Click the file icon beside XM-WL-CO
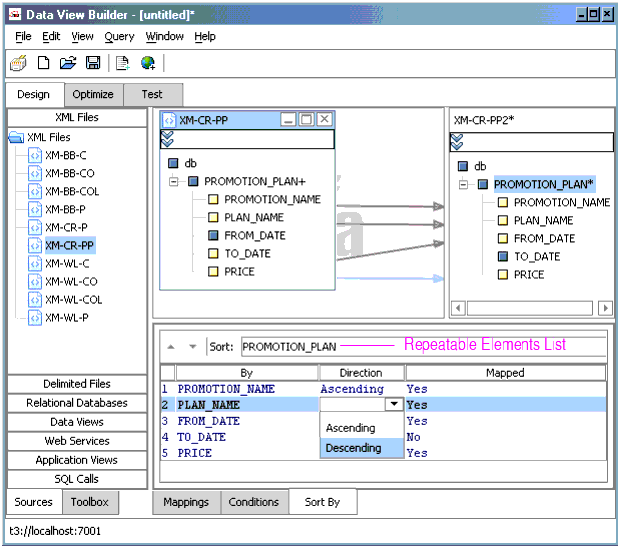 [35, 282]
